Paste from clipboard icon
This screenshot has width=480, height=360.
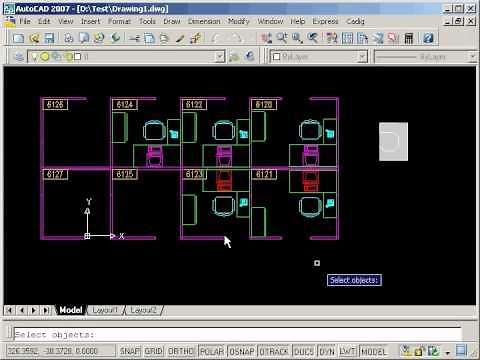point(164,38)
